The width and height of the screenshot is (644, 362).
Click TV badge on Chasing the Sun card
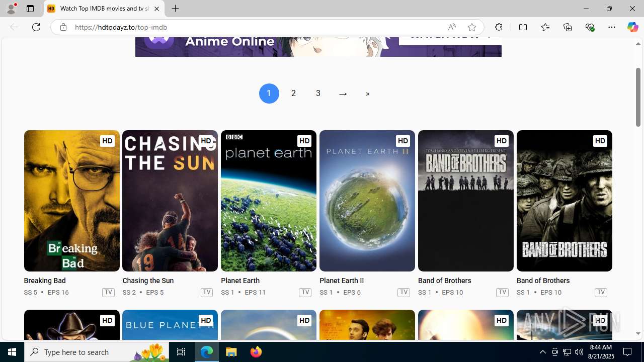coord(207,292)
